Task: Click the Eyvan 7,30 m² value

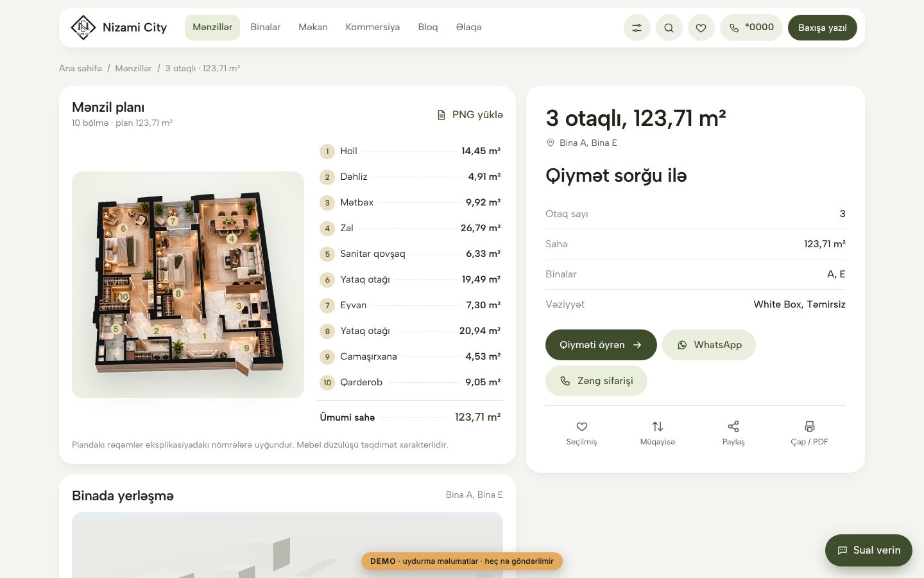Action: click(483, 305)
